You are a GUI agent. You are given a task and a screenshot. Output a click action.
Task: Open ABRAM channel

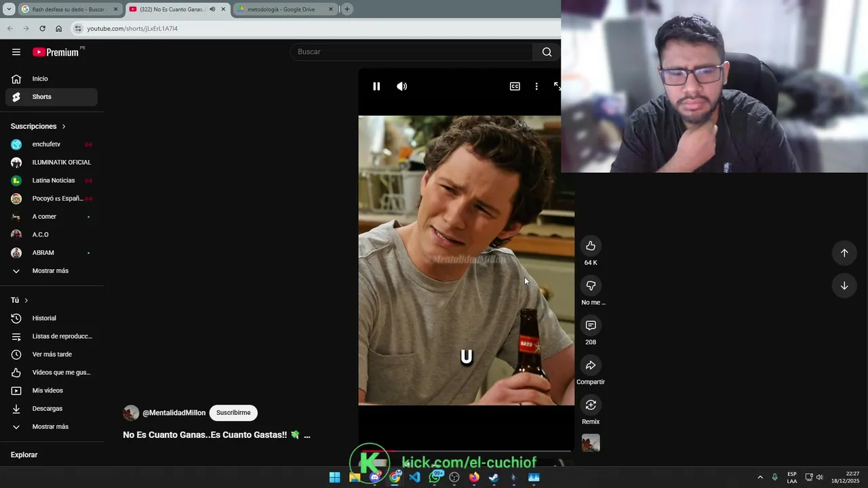(52, 253)
